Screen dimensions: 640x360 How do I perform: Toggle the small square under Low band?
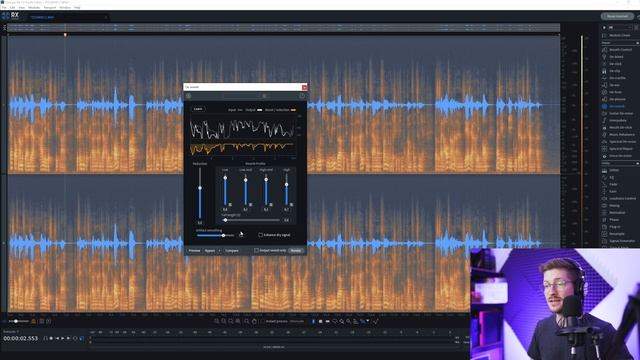(x=230, y=204)
